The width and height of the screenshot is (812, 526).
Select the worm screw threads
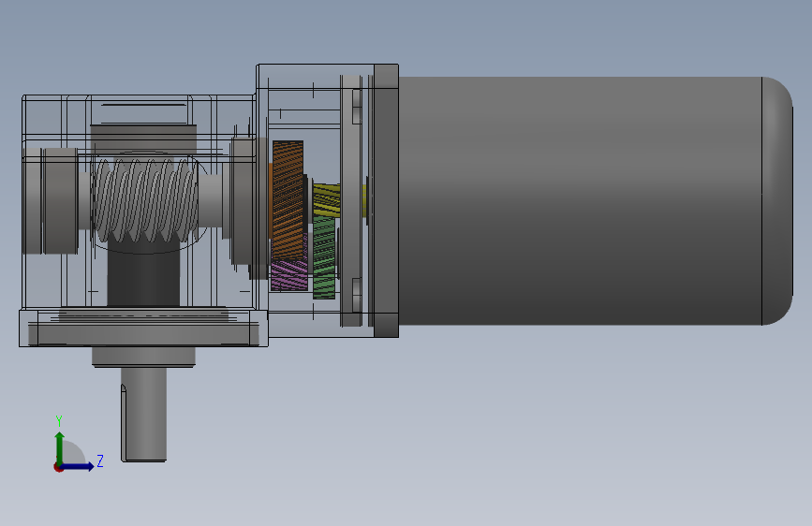(x=144, y=200)
